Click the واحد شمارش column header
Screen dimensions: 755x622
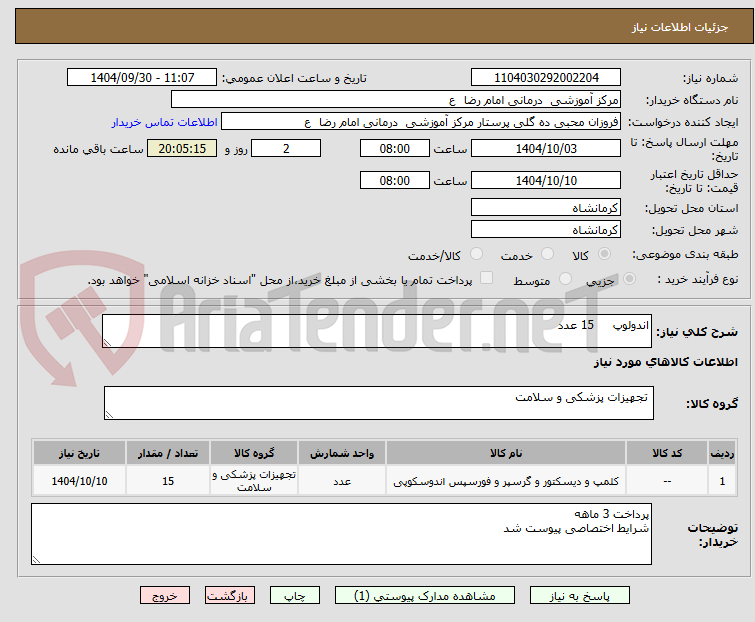tap(342, 453)
